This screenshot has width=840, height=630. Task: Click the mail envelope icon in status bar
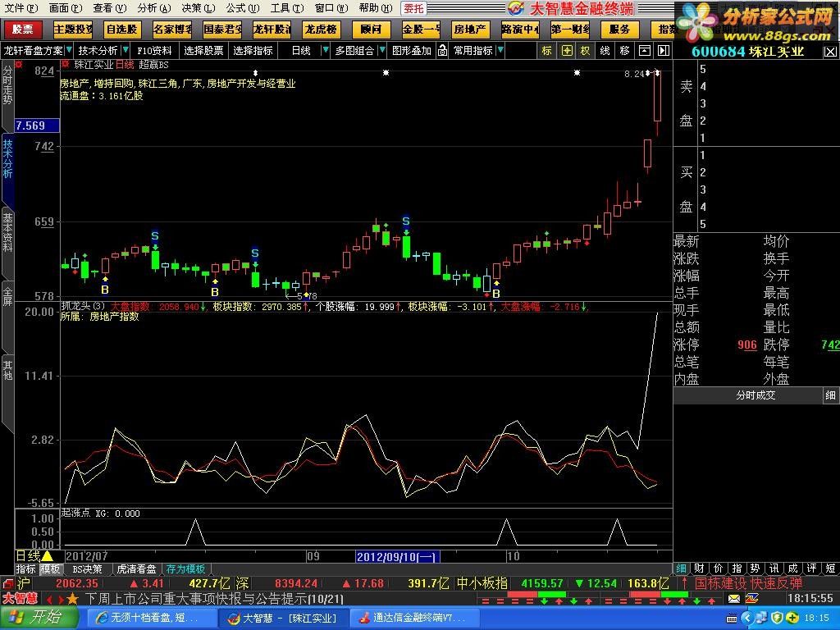pos(734,598)
